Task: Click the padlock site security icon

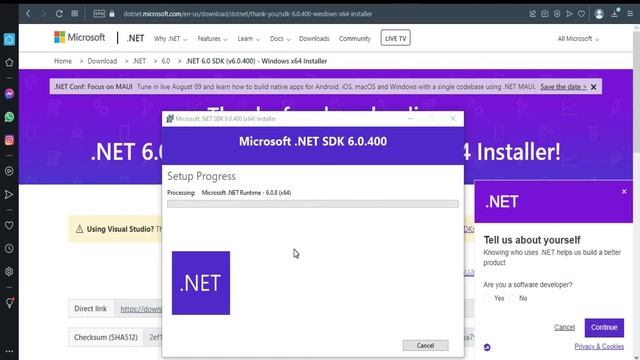Action: point(112,14)
